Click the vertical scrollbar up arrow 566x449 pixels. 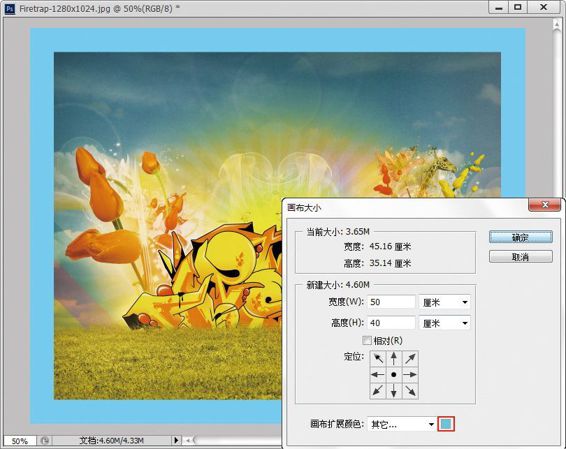(556, 25)
